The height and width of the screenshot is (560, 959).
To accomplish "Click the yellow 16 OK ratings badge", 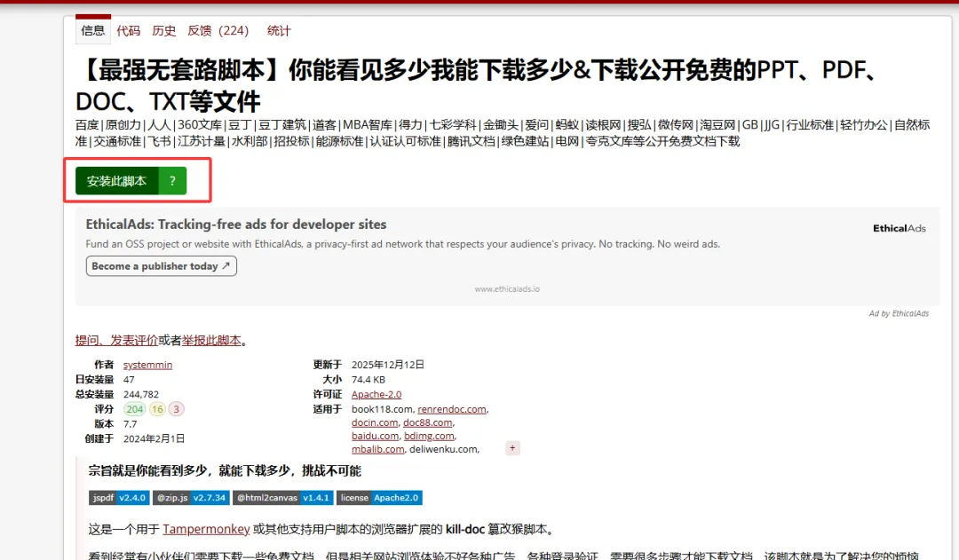I will tap(158, 409).
